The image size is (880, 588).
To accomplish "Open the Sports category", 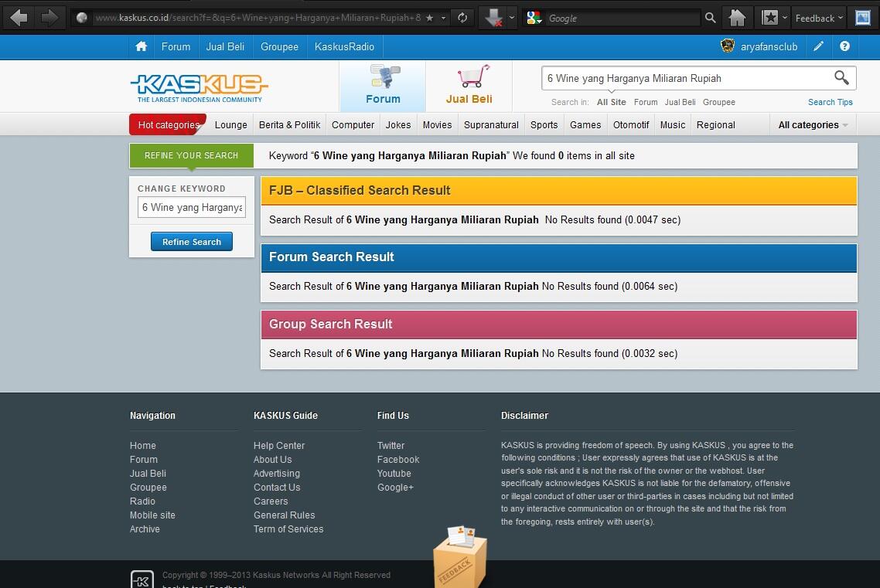I will 544,125.
